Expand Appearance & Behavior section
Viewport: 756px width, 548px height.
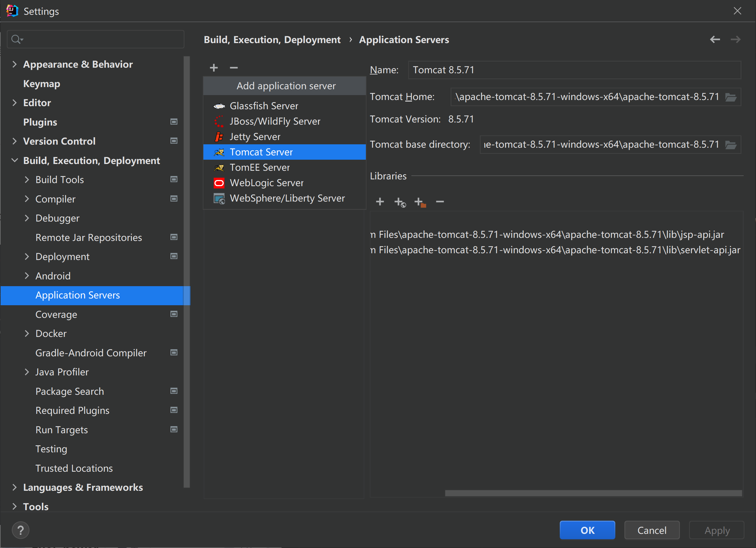coord(14,64)
